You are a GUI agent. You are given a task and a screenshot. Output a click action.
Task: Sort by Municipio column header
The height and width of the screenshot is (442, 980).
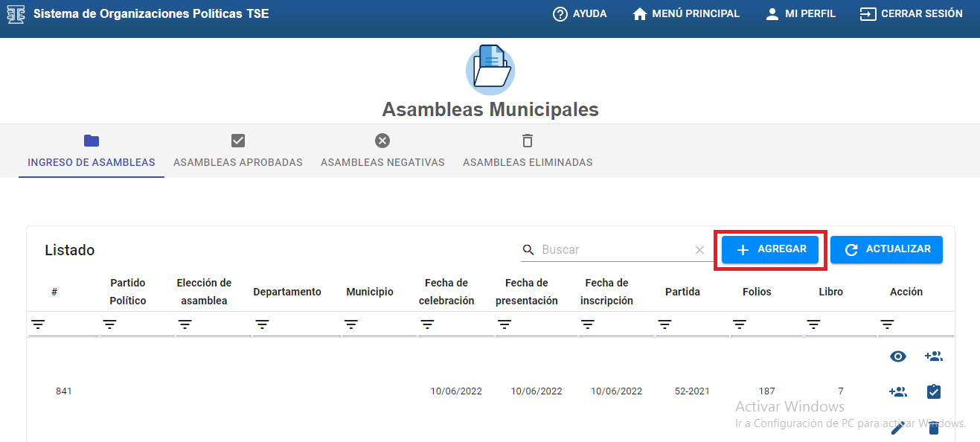tap(370, 292)
